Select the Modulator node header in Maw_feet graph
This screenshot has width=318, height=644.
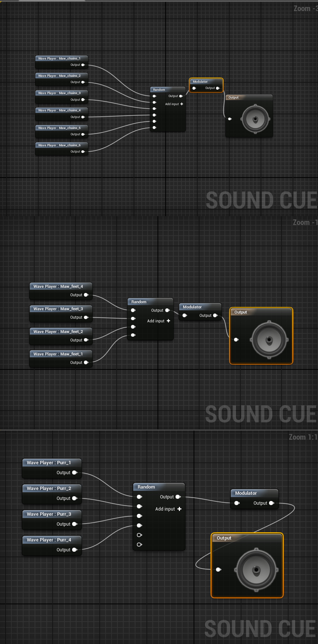click(x=199, y=307)
